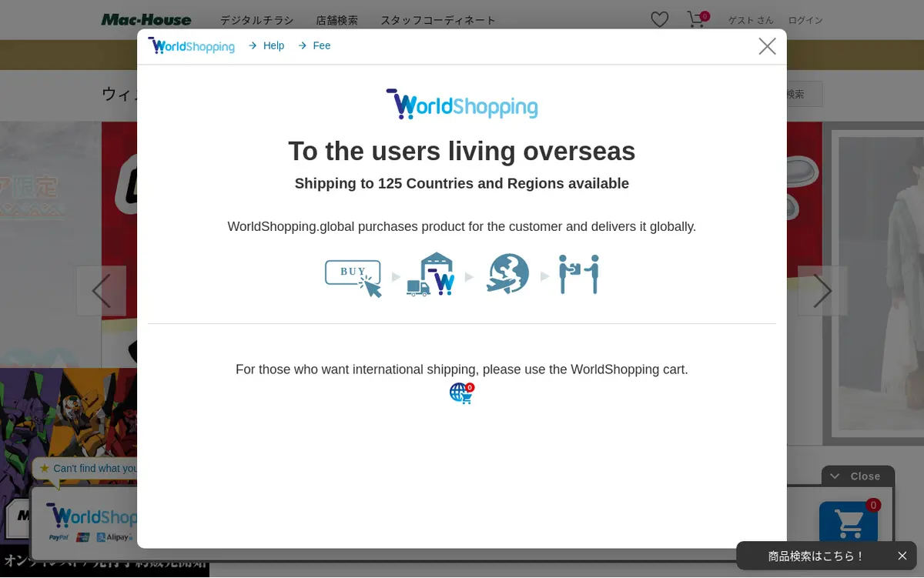Screen dimensions: 924x578
Task: Click the globe with airplane step icon
Action: (x=507, y=274)
